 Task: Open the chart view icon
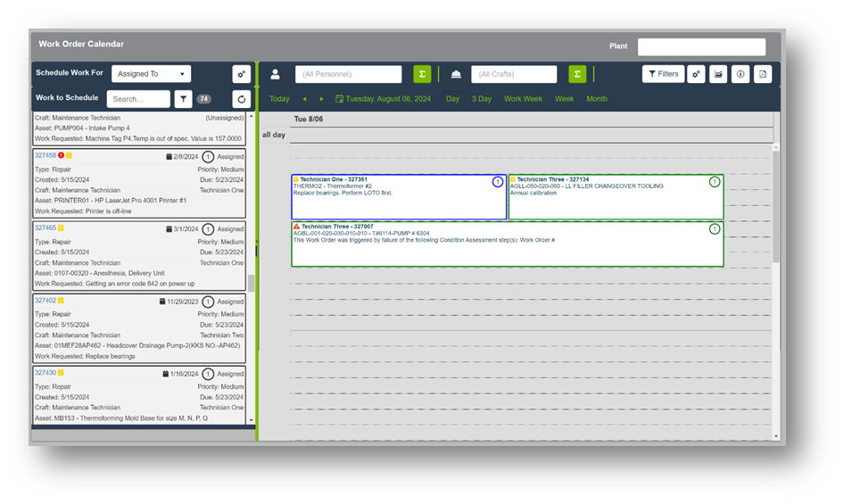(x=718, y=74)
